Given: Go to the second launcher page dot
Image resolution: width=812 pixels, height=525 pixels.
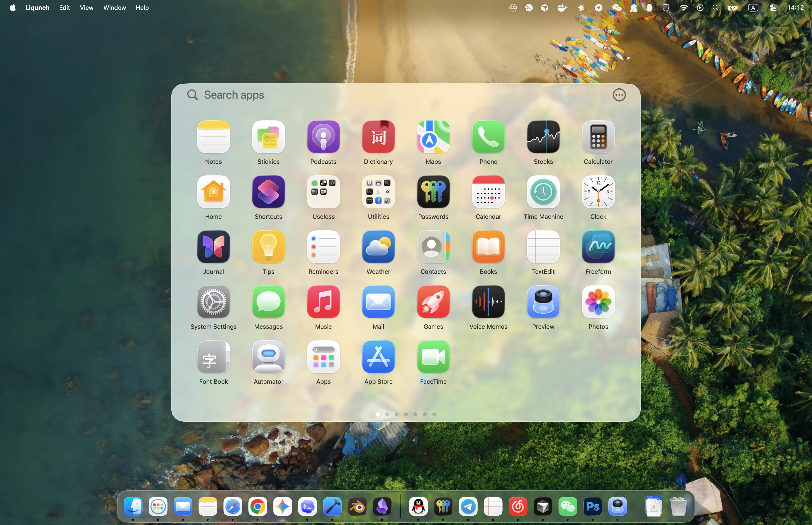Looking at the screenshot, I should [387, 414].
